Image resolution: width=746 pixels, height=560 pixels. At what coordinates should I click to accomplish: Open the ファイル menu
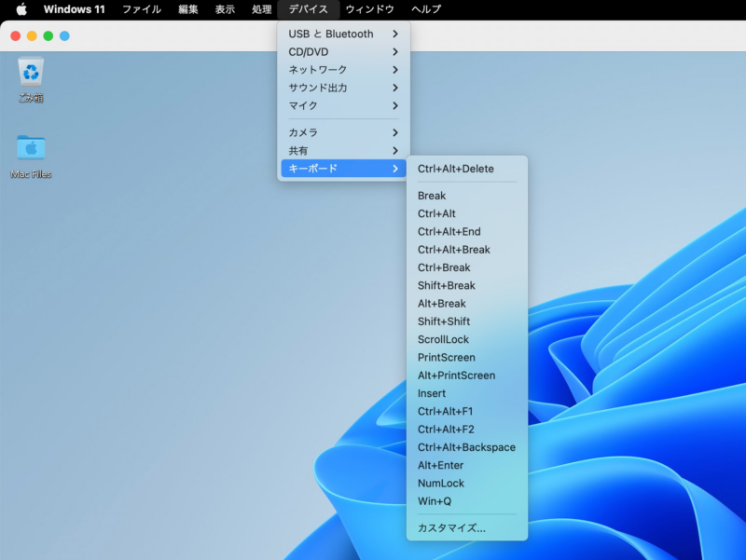coord(142,9)
